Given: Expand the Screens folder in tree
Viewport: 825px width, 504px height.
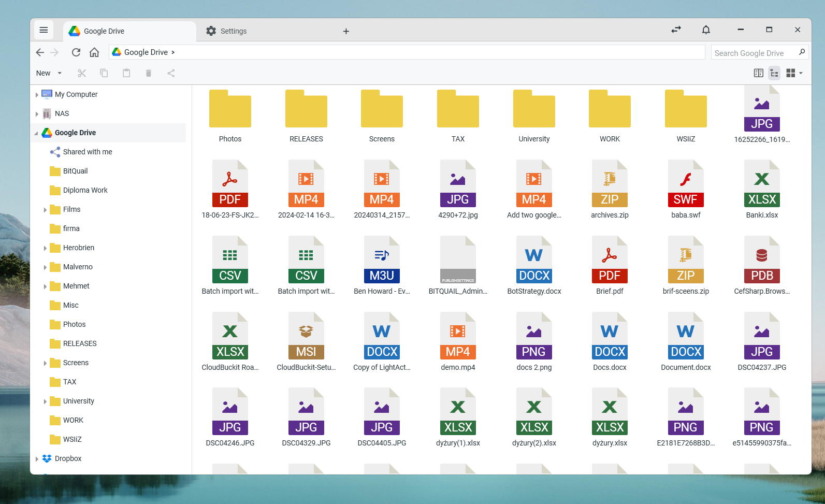Looking at the screenshot, I should pos(45,363).
